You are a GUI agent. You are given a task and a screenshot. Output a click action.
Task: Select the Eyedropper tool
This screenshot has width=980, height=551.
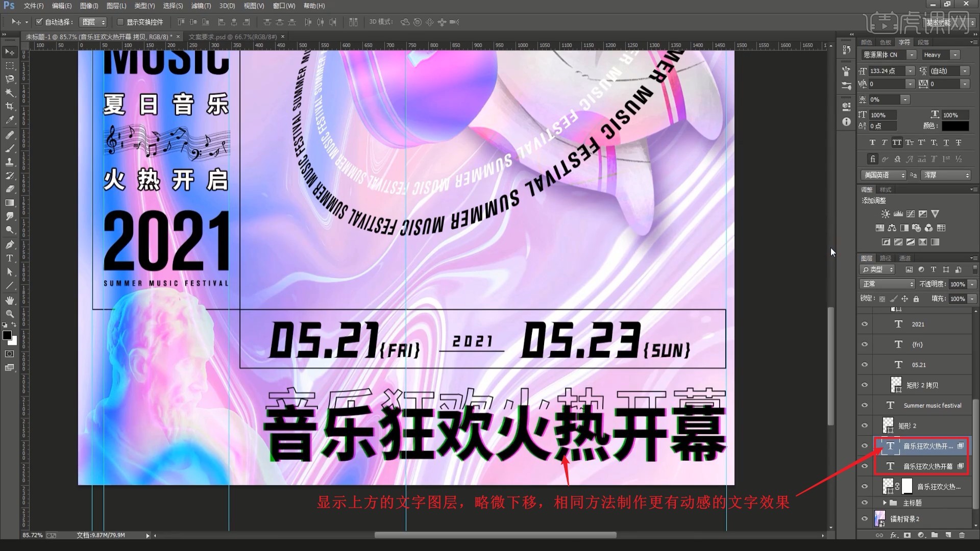click(x=10, y=120)
